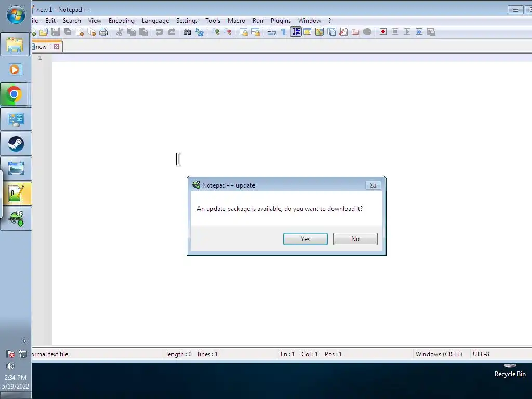Toggle the Word wrap icon
The image size is (532, 399).
(271, 32)
